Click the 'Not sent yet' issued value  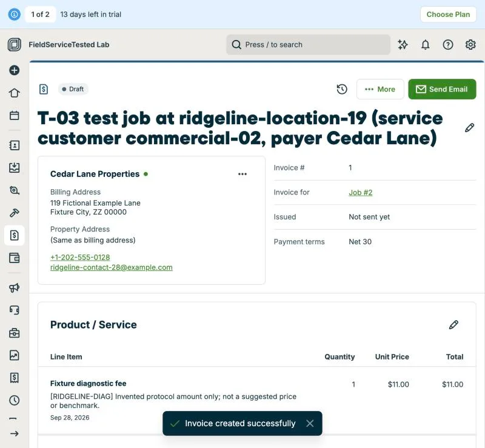pos(369,217)
